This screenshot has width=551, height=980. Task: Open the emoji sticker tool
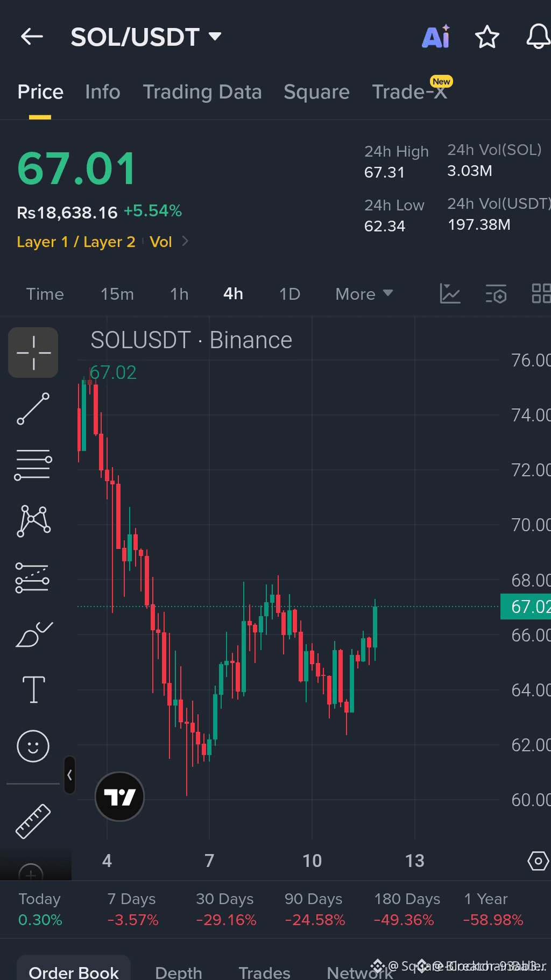[33, 746]
